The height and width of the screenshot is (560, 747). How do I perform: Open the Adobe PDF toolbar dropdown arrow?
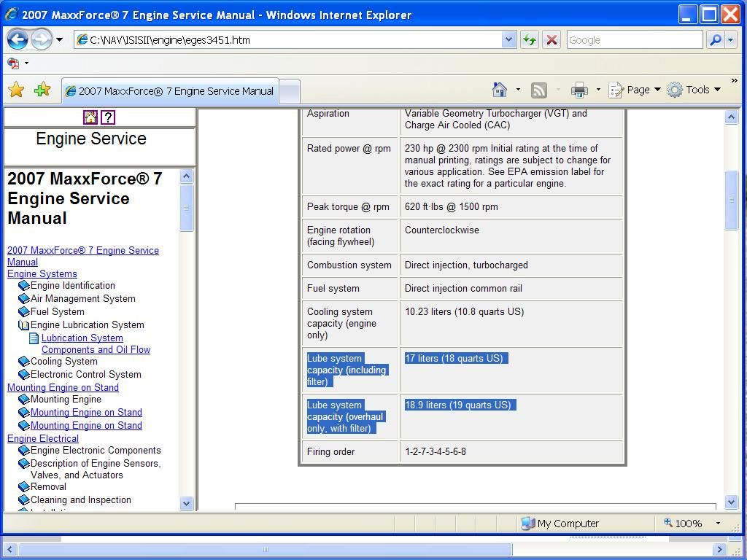click(x=26, y=63)
